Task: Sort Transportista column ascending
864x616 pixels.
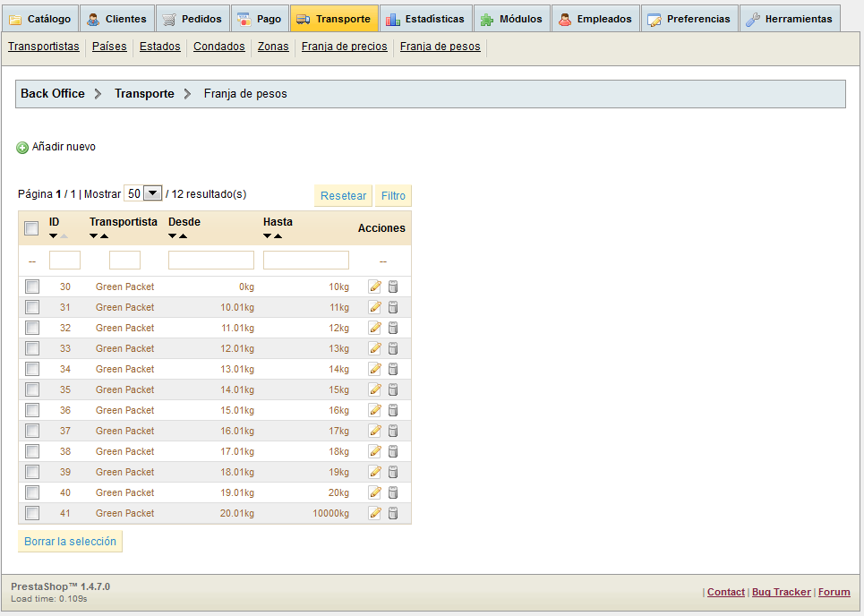Action: pos(105,236)
